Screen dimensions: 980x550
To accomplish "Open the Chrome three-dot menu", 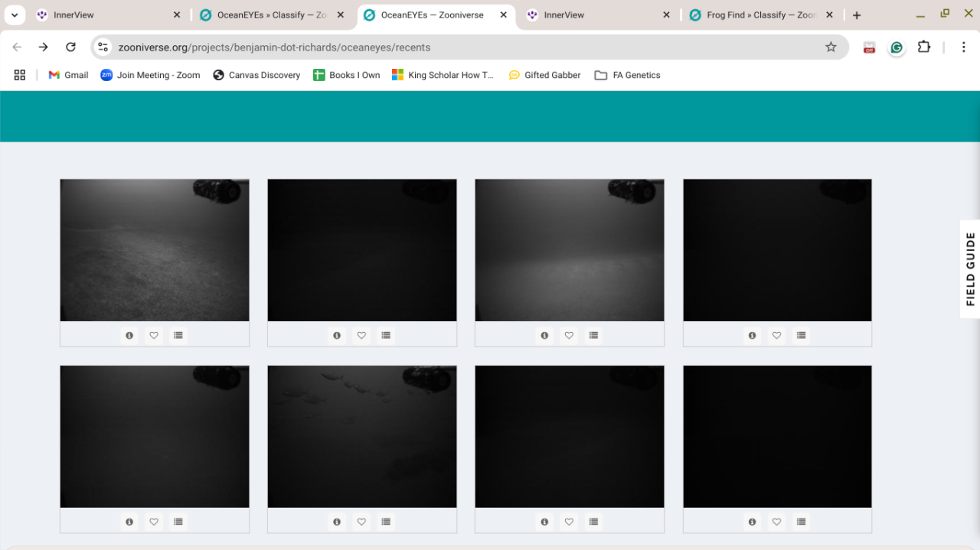I will click(964, 47).
